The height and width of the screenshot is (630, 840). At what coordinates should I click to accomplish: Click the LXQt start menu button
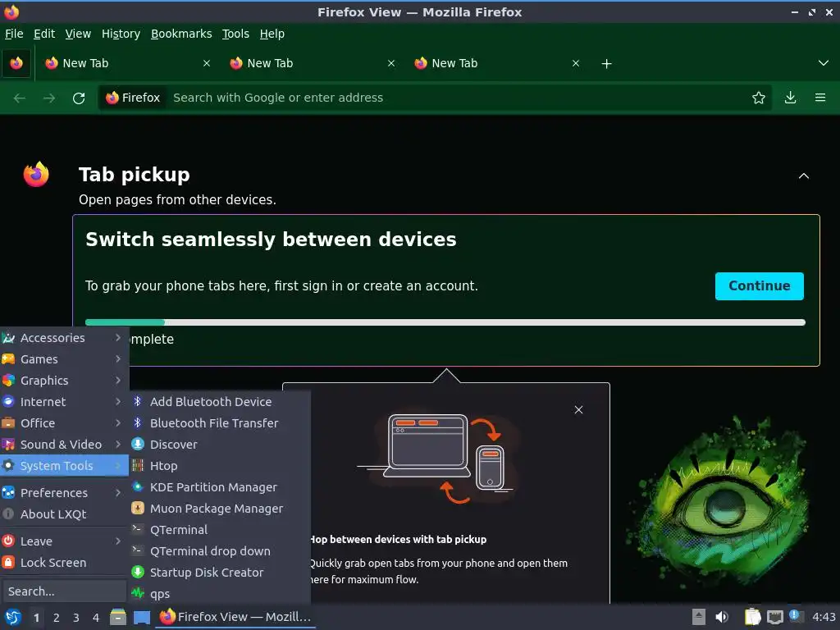pyautogui.click(x=13, y=617)
